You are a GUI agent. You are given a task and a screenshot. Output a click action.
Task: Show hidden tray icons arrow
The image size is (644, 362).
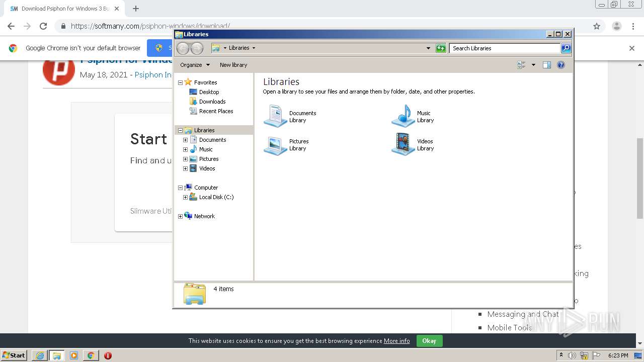tap(561, 355)
